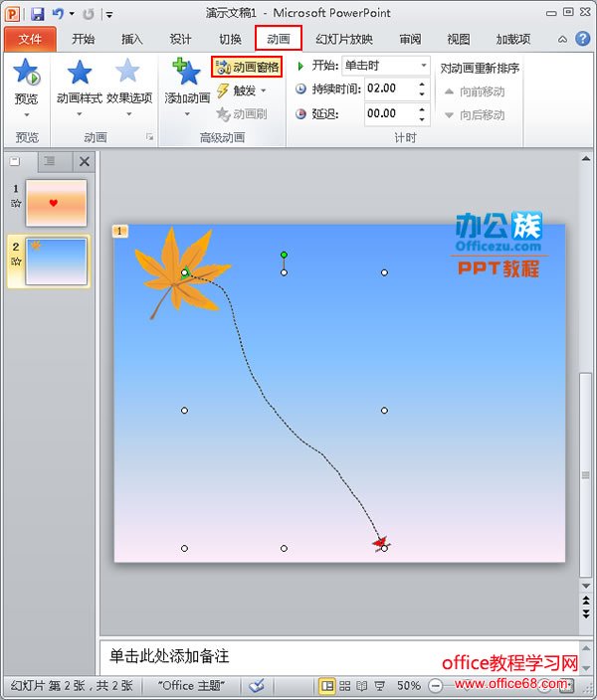Switch to Normal view icon
The width and height of the screenshot is (597, 700).
click(x=327, y=686)
